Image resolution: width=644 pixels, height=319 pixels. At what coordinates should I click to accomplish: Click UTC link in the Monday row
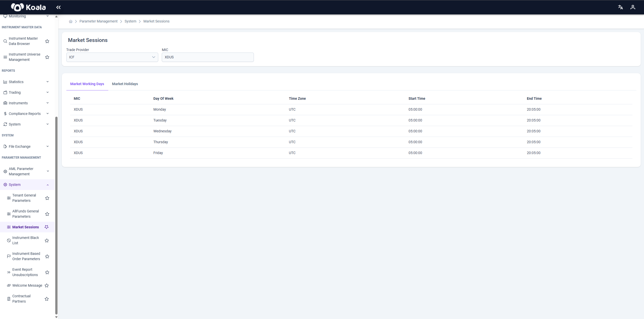pyautogui.click(x=292, y=109)
